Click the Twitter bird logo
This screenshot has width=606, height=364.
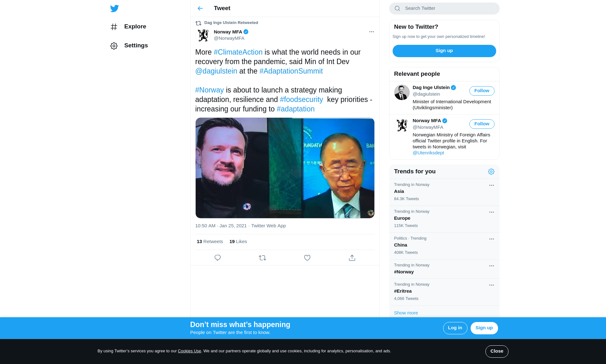click(x=115, y=9)
